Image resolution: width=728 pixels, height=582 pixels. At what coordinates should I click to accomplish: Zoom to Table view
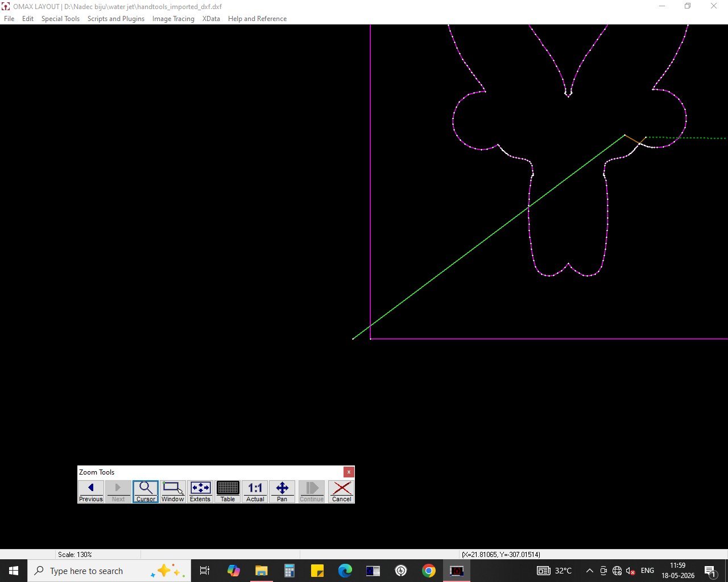227,492
